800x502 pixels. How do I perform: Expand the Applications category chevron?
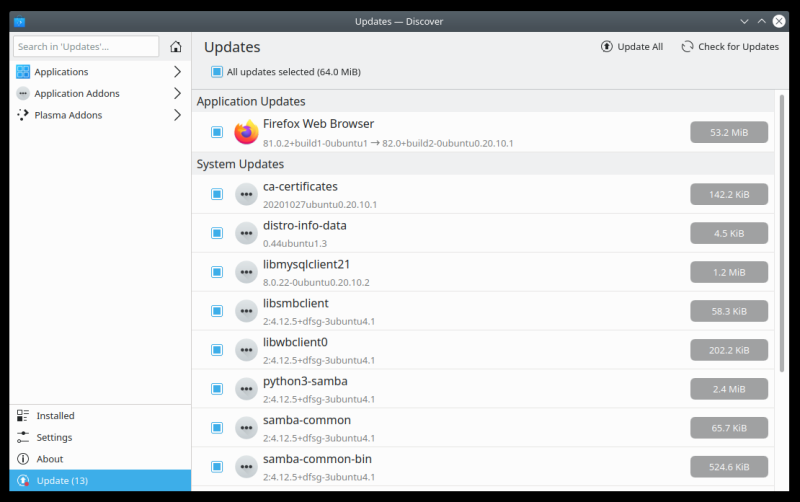177,71
